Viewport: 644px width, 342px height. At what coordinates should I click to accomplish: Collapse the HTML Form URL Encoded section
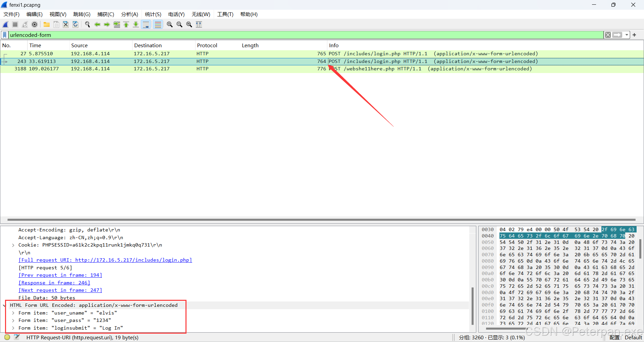(x=5, y=305)
